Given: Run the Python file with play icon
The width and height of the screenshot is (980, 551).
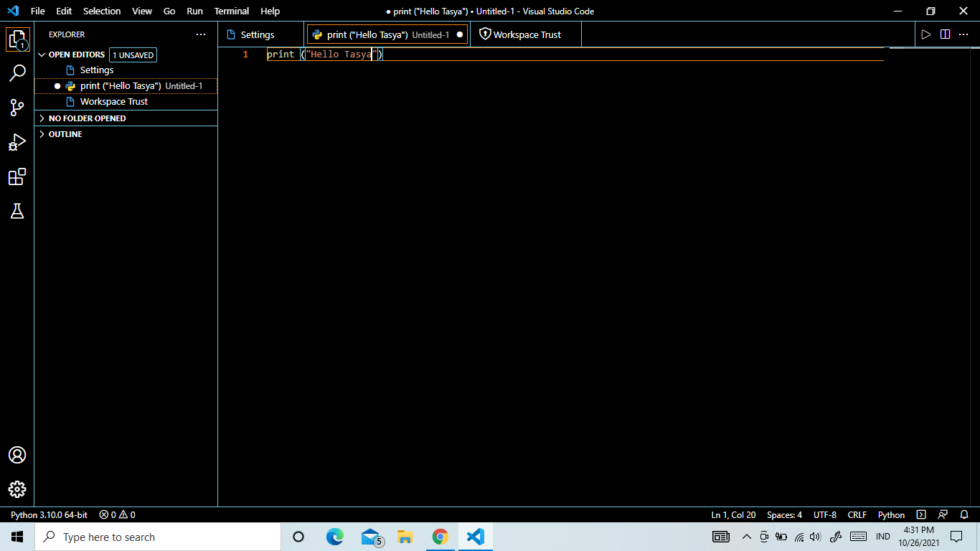Looking at the screenshot, I should 926,34.
